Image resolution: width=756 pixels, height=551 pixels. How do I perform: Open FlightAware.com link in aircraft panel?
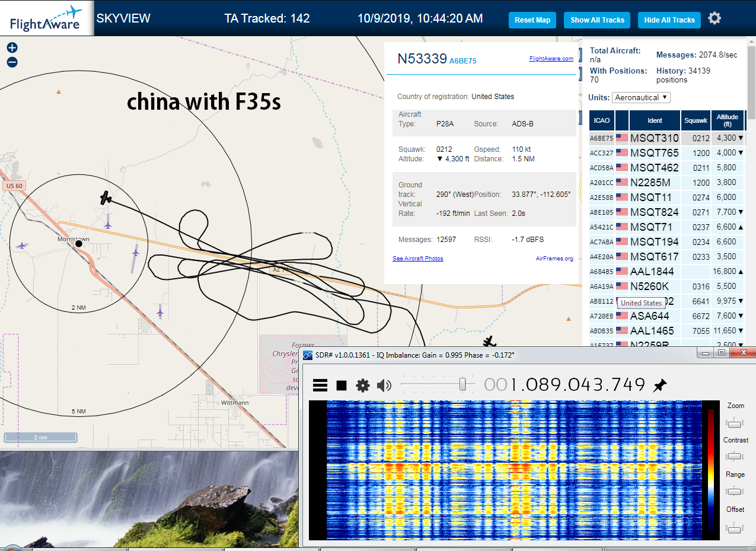551,59
